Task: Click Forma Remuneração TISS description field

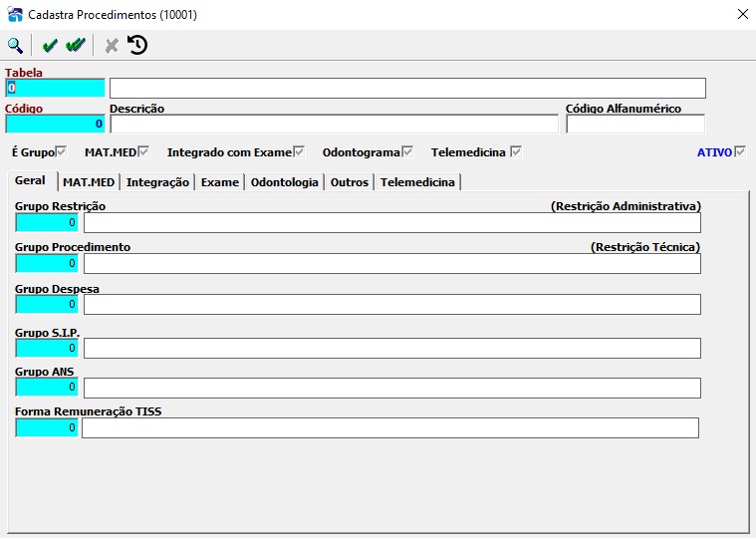Action: pyautogui.click(x=390, y=428)
